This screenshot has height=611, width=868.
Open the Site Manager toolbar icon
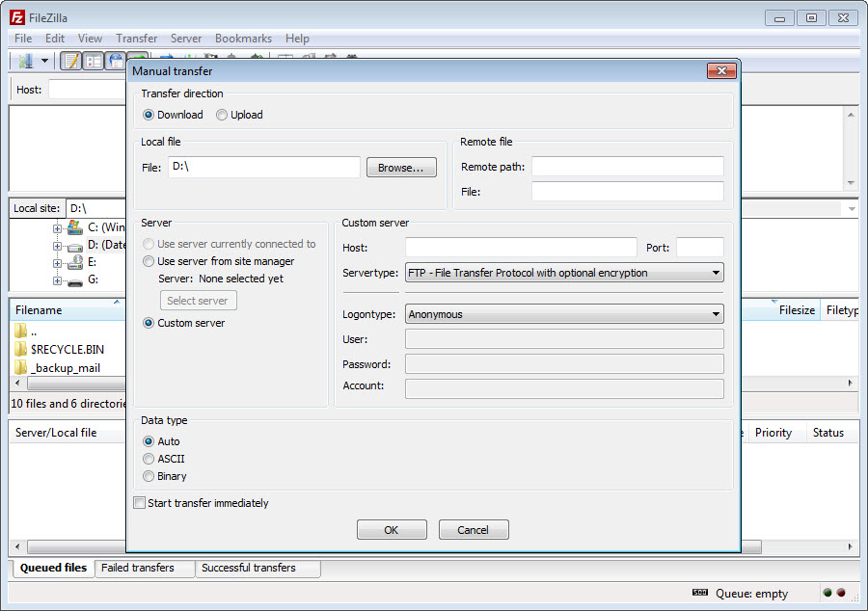coord(25,61)
